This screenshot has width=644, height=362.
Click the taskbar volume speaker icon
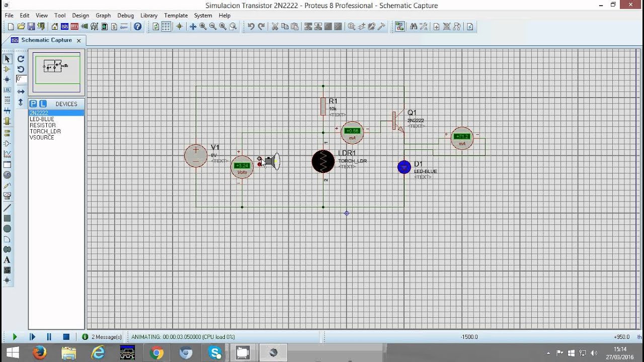594,353
